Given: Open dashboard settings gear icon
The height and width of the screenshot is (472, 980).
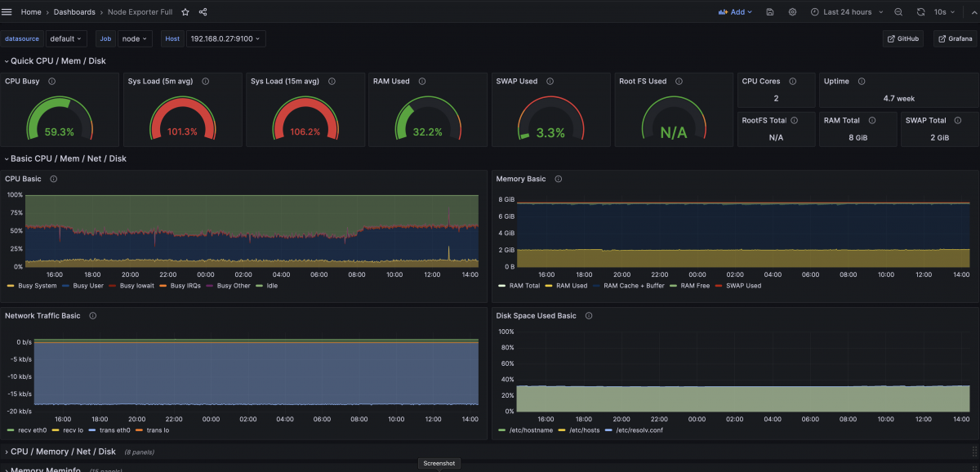Looking at the screenshot, I should [x=792, y=12].
